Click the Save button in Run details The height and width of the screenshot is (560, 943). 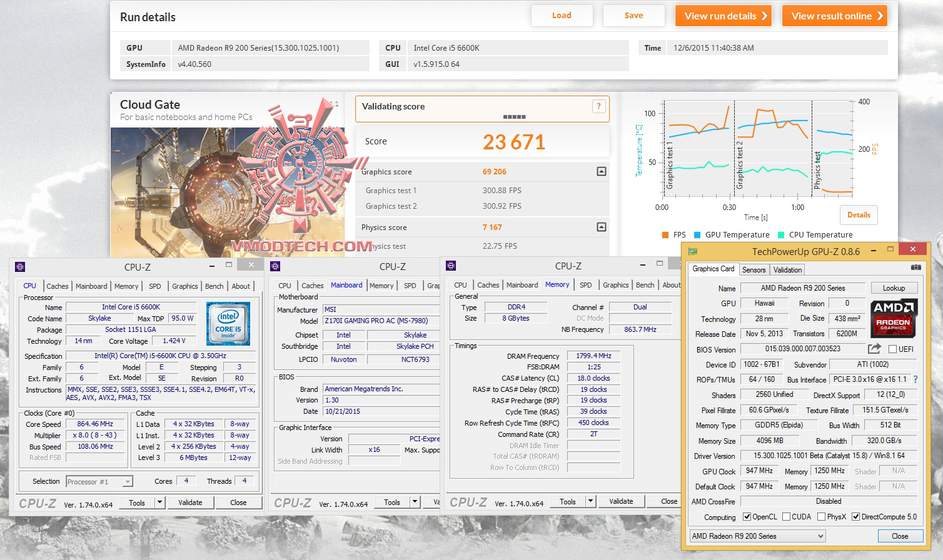(x=633, y=16)
